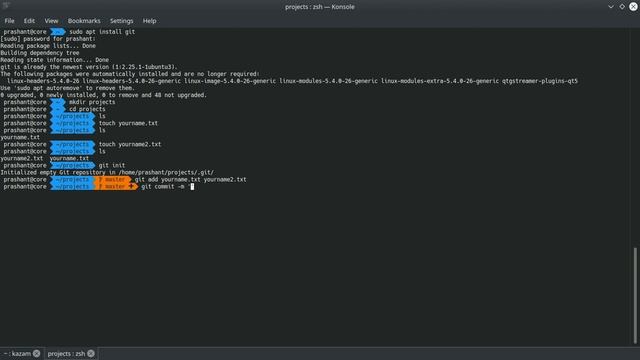This screenshot has height=360, width=640.
Task: Click 'Use sudo apt autoremove' output line
Action: (67, 88)
